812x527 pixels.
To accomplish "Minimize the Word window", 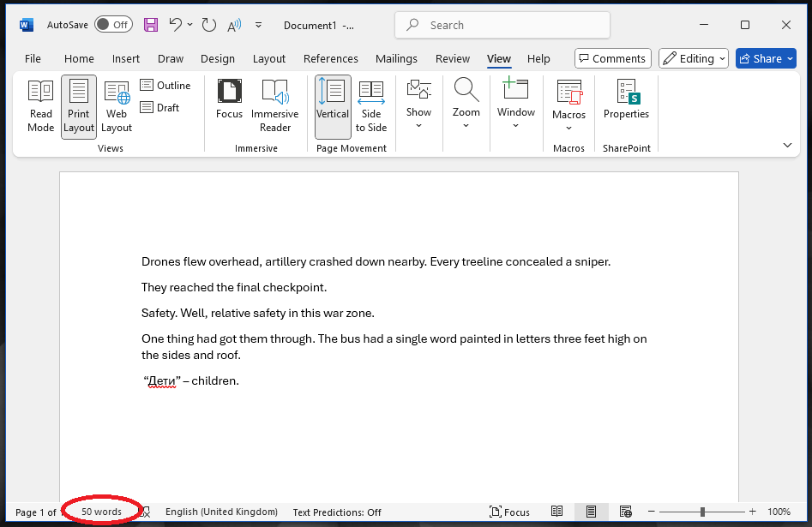I will coord(704,25).
